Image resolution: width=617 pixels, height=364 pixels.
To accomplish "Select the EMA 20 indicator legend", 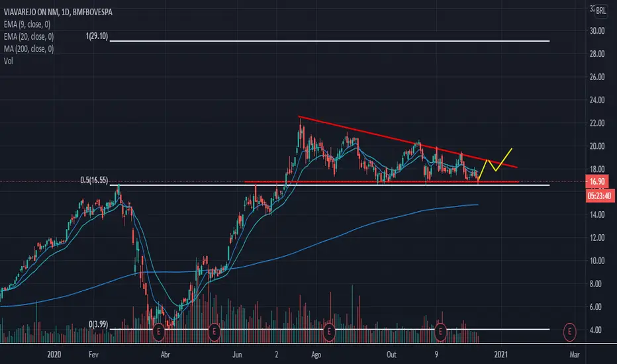I will point(28,36).
